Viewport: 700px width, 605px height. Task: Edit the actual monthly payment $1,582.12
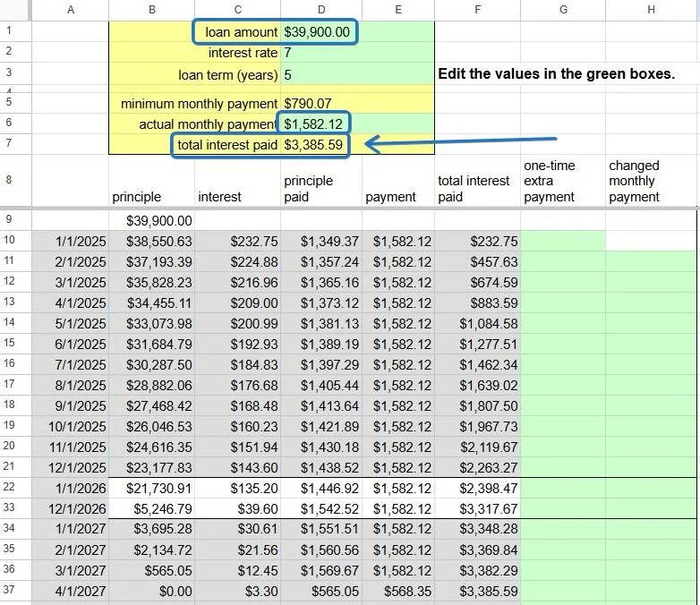click(321, 124)
